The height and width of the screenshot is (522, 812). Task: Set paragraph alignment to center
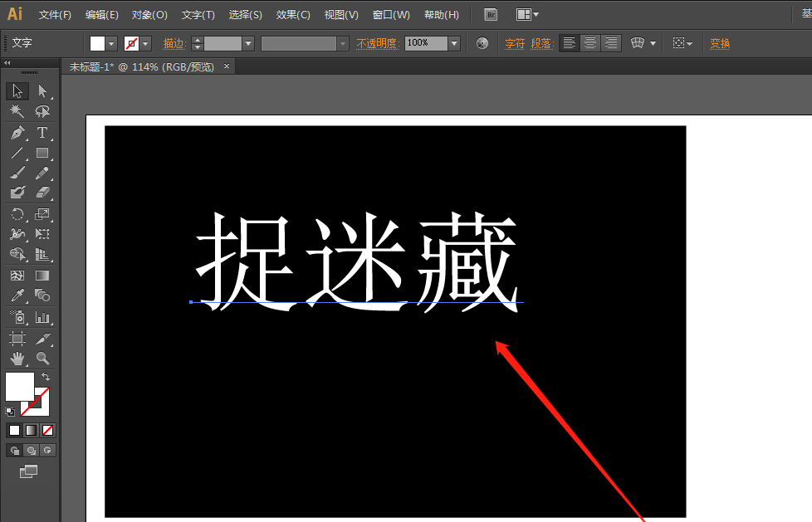coord(590,43)
